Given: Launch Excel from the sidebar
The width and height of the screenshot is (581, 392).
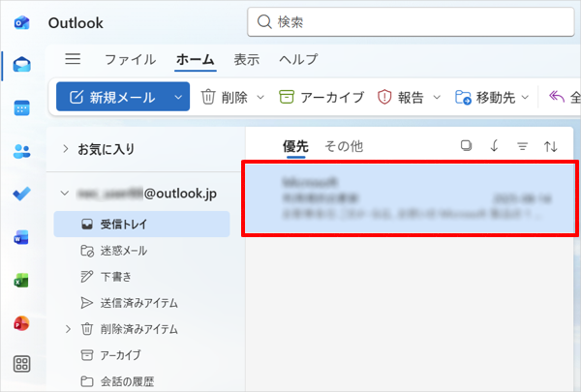Looking at the screenshot, I should coord(21,281).
